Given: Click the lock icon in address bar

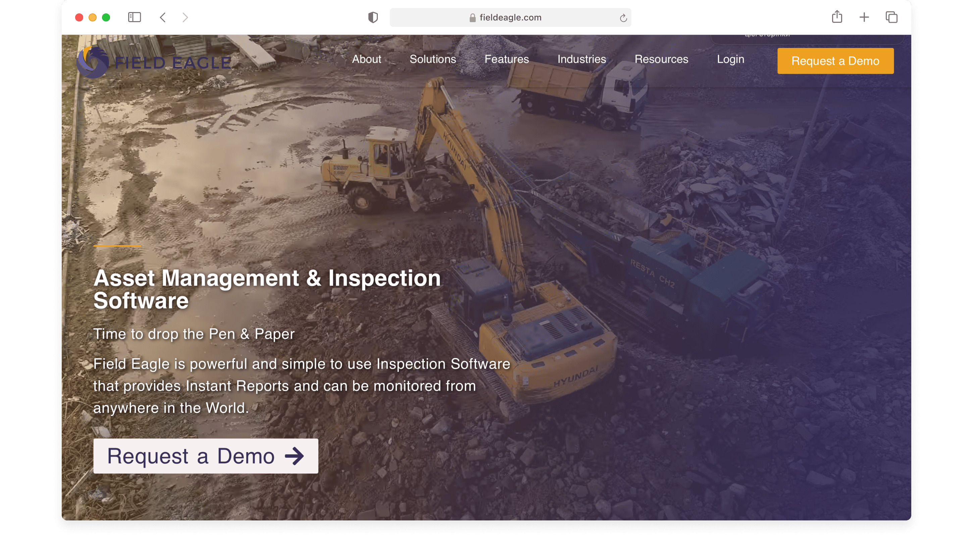Looking at the screenshot, I should click(472, 18).
